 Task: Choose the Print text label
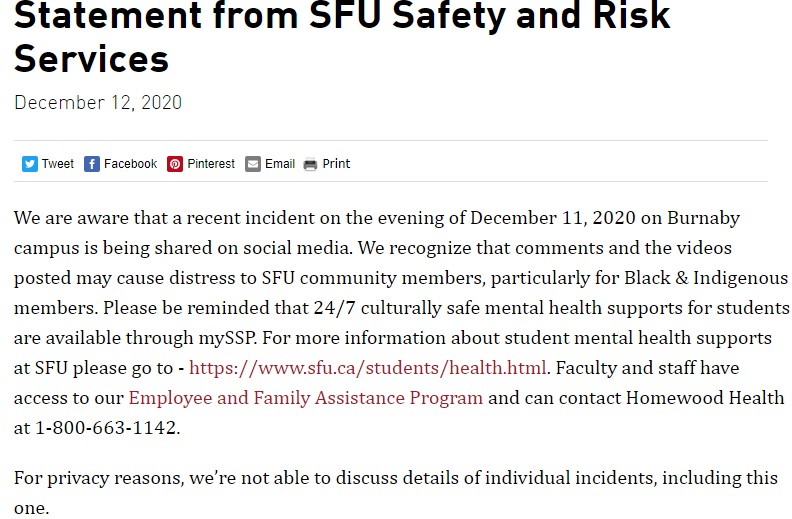(336, 164)
